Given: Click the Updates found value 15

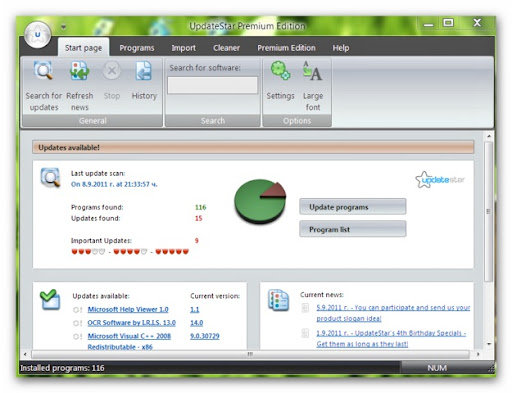Looking at the screenshot, I should coord(198,218).
